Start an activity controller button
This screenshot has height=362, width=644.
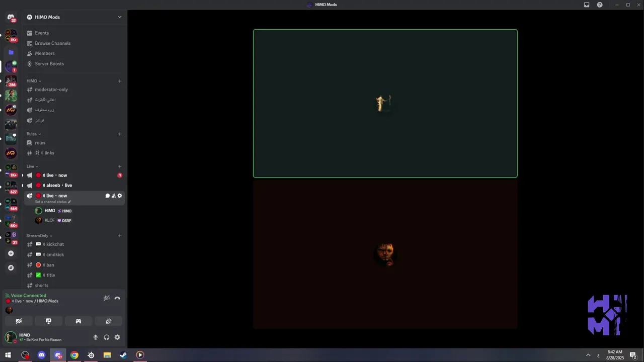click(78, 321)
